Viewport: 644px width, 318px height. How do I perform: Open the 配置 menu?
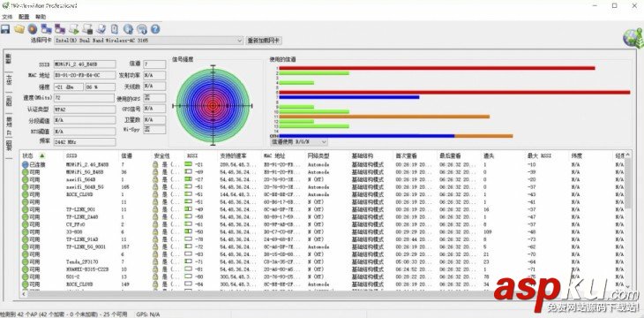(x=24, y=17)
